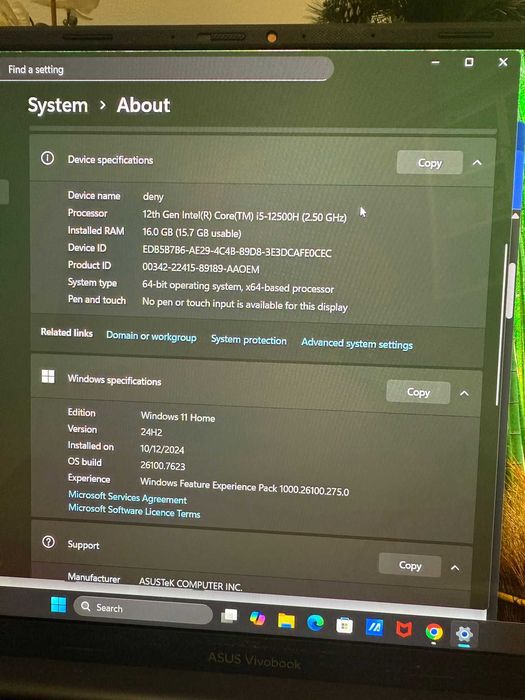
Task: Minimize the Settings window
Action: coord(435,62)
